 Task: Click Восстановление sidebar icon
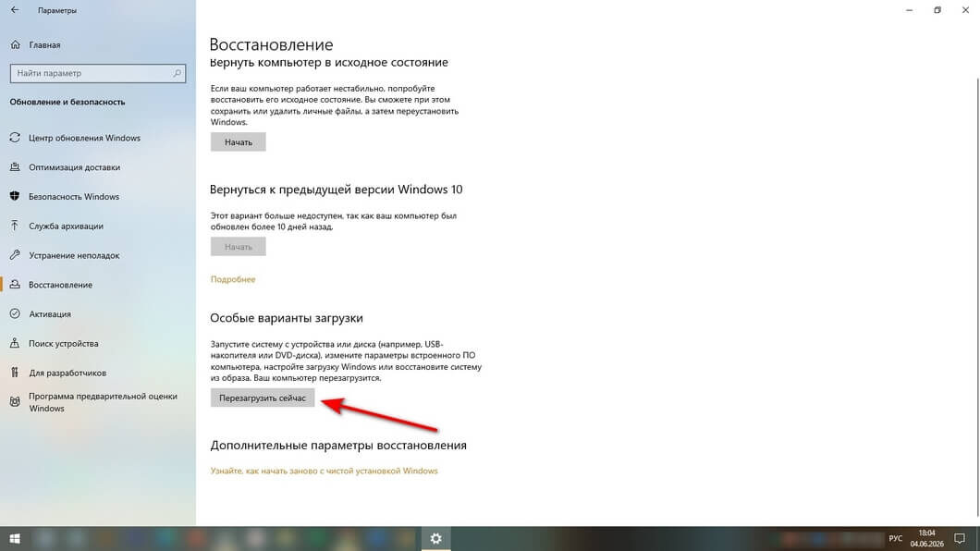click(15, 284)
